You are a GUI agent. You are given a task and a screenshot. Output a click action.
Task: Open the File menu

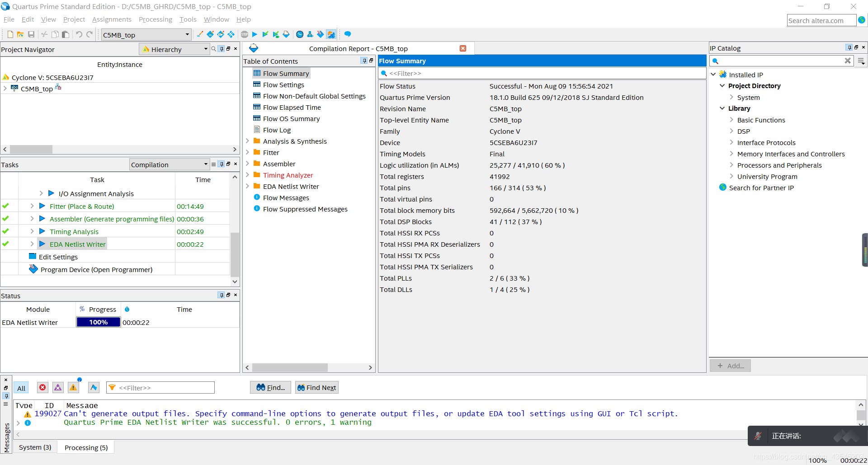click(x=9, y=19)
